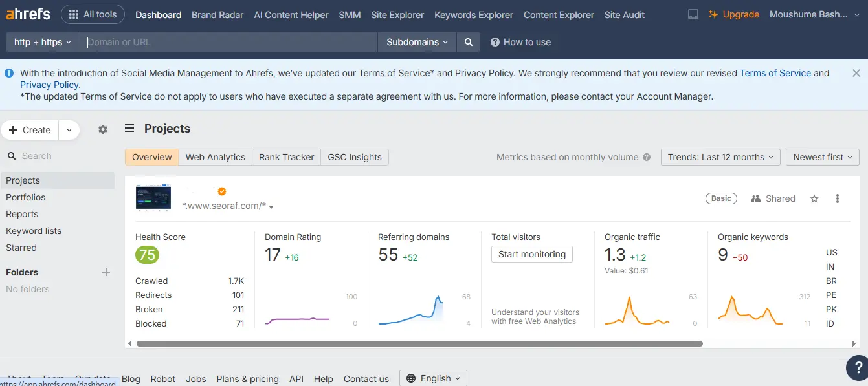Click the horizontal scrollbar of project card
This screenshot has height=386, width=868.
(x=419, y=343)
